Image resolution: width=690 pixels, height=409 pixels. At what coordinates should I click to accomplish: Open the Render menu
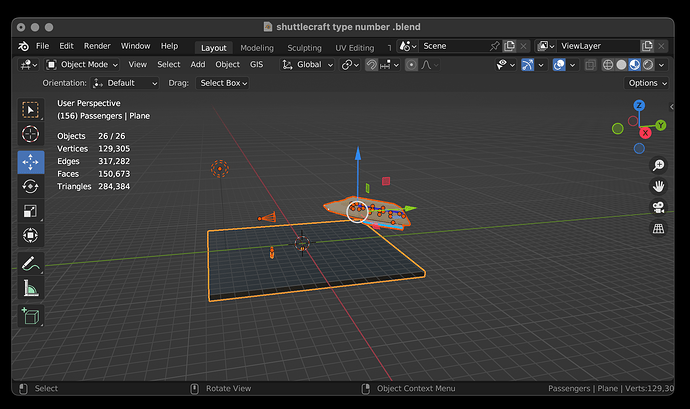coord(97,46)
